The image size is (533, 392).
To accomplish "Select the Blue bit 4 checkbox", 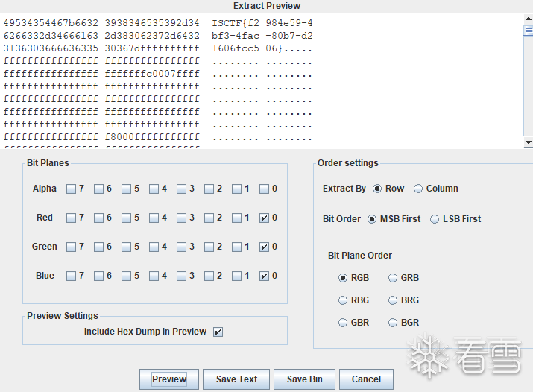I will 154,276.
